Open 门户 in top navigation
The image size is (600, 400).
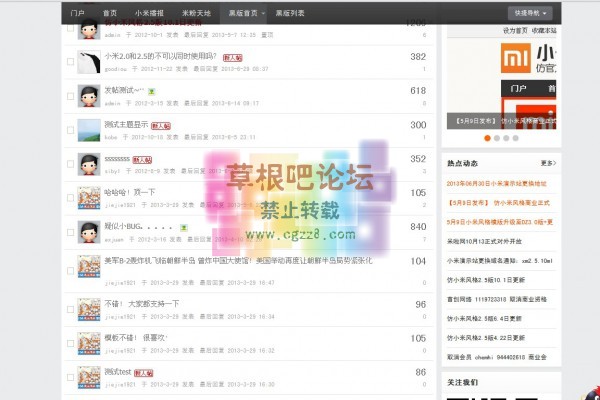[x=77, y=13]
